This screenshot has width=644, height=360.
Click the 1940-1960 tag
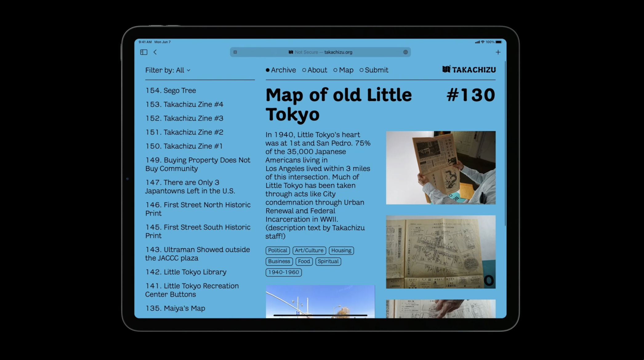click(x=284, y=272)
